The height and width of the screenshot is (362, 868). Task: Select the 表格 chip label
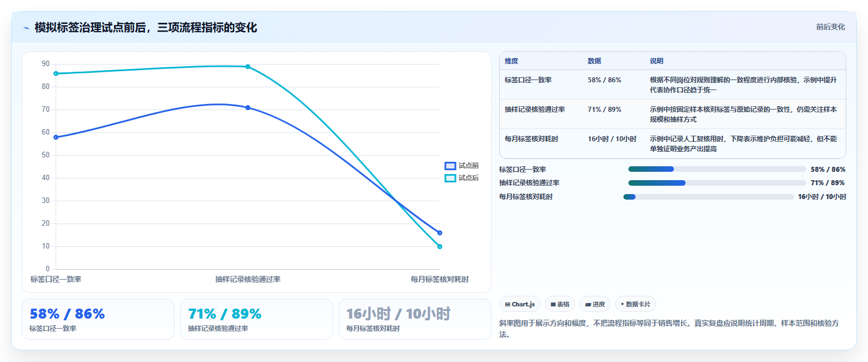(563, 304)
